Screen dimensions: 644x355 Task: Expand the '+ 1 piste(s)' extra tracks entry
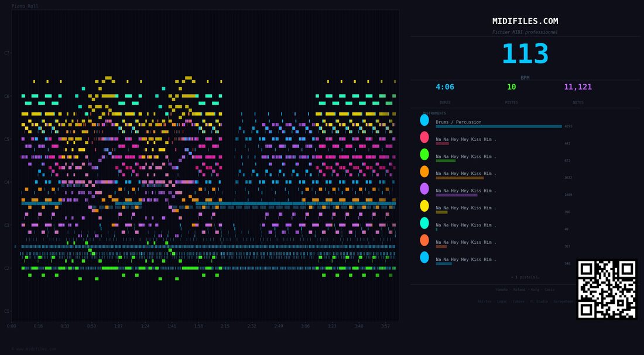pos(525,277)
